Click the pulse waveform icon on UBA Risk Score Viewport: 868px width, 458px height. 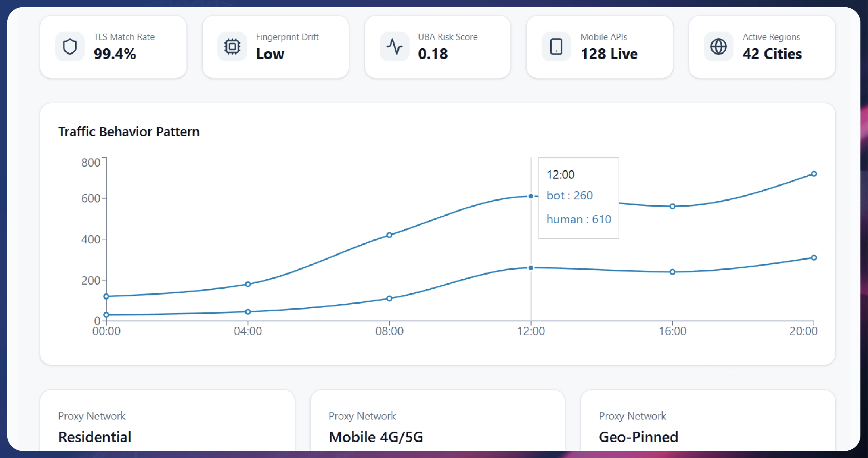pyautogui.click(x=395, y=46)
